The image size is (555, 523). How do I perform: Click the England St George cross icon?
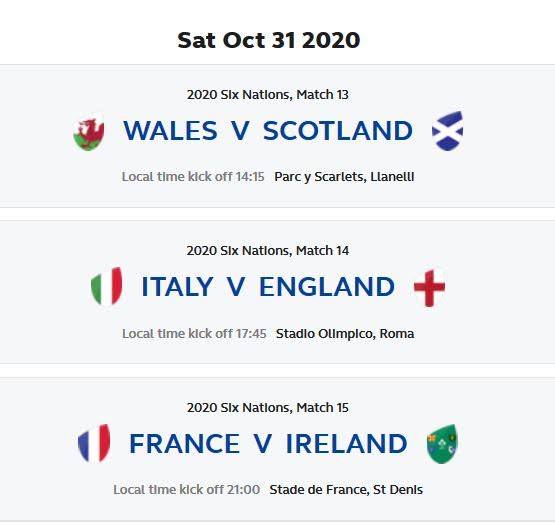coord(429,288)
